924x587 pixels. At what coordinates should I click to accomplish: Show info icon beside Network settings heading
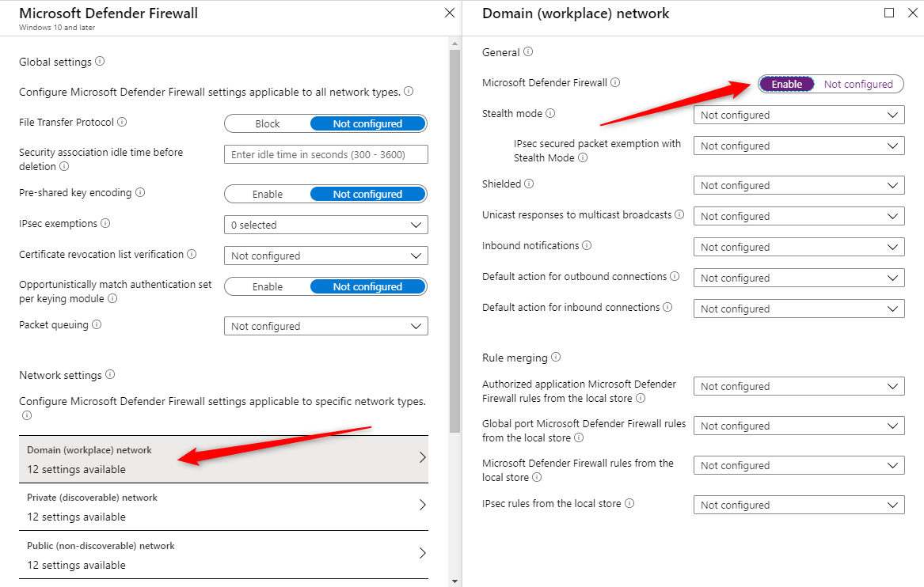(110, 374)
